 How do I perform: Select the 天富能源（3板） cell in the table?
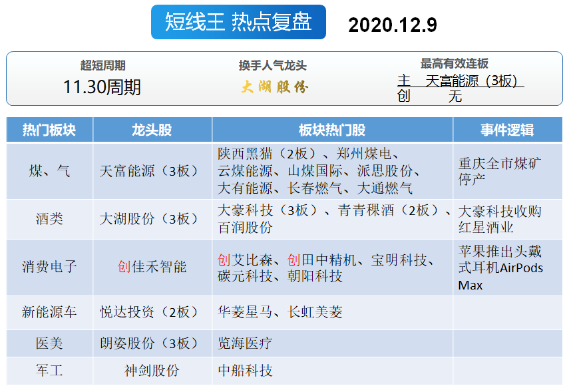click(x=152, y=171)
